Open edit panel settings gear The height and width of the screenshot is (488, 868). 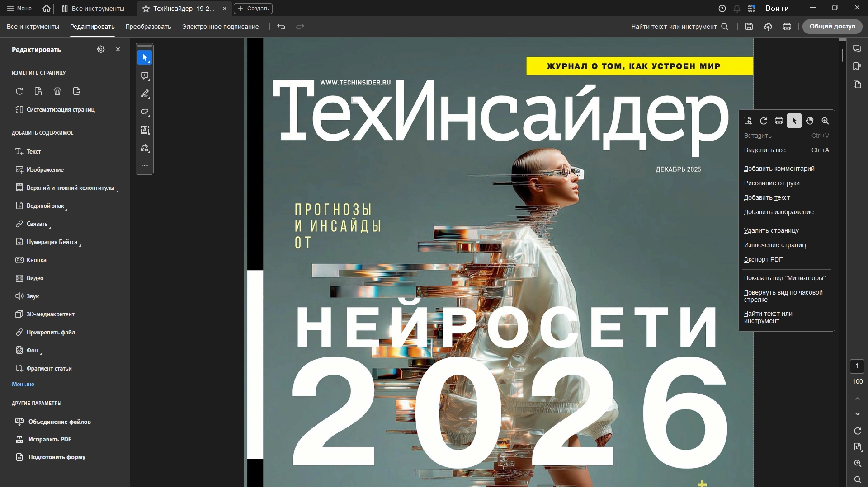pos(101,49)
